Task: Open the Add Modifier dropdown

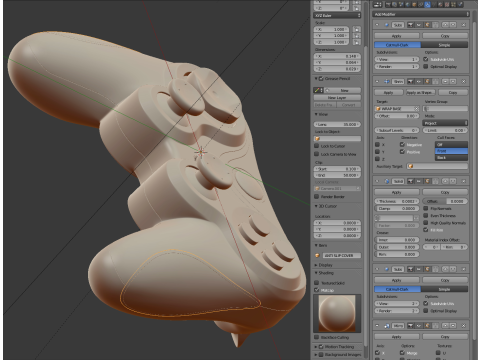Action: point(421,14)
